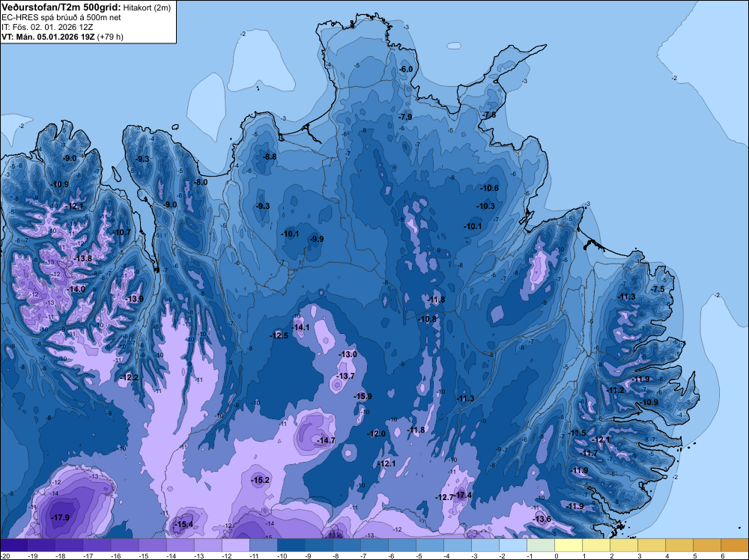Viewport: 749px width, 560px height.
Task: Pick the -13.7 temperature label
Action: 346,376
